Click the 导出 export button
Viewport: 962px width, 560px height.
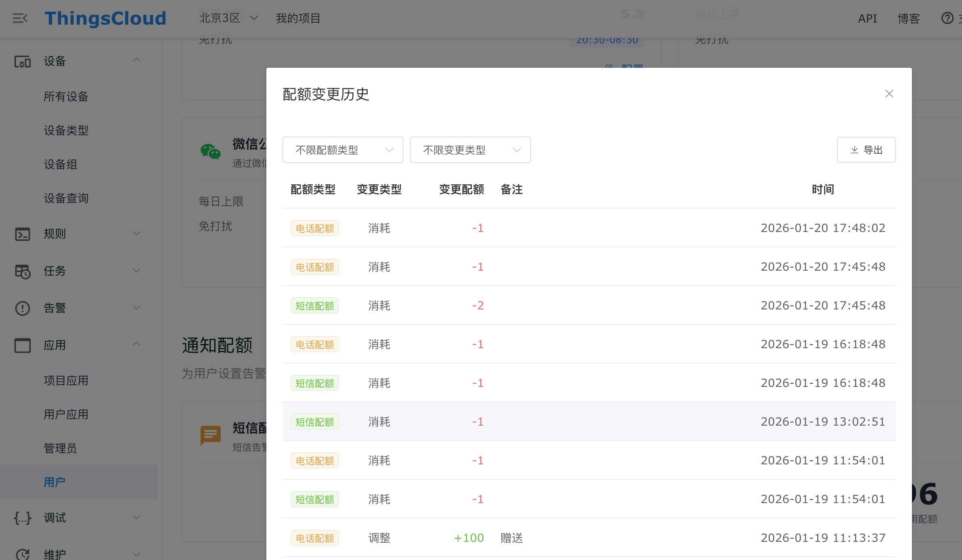click(866, 150)
